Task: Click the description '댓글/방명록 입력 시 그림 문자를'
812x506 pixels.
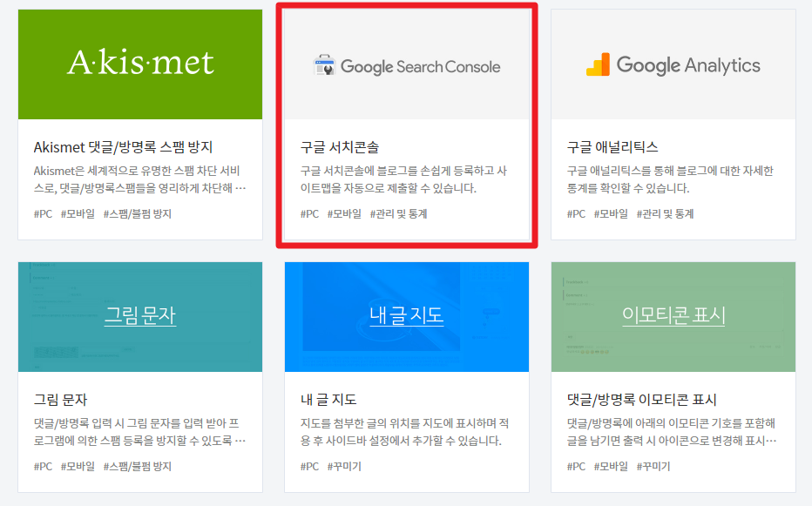Action: (139, 432)
